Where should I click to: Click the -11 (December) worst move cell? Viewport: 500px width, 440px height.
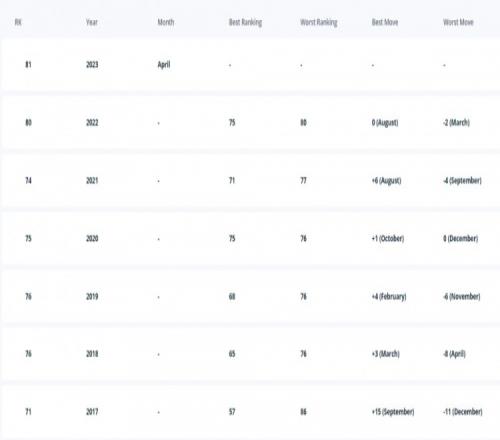coord(463,412)
